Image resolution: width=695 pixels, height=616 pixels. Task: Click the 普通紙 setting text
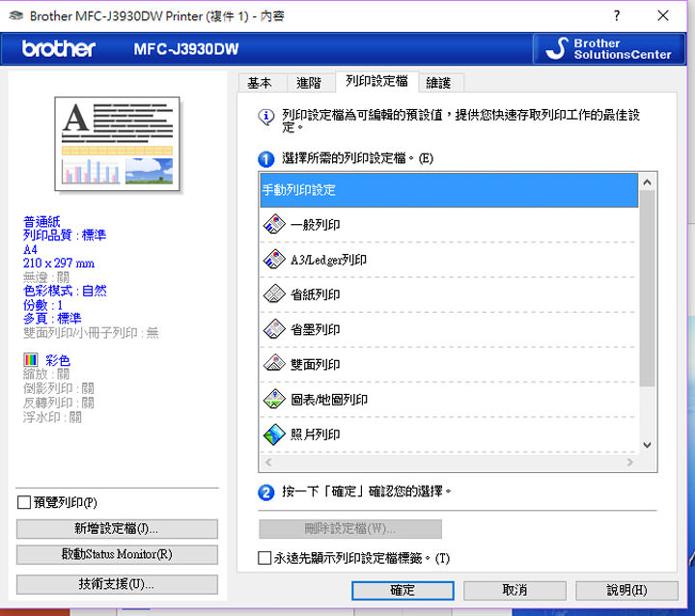coord(42,221)
